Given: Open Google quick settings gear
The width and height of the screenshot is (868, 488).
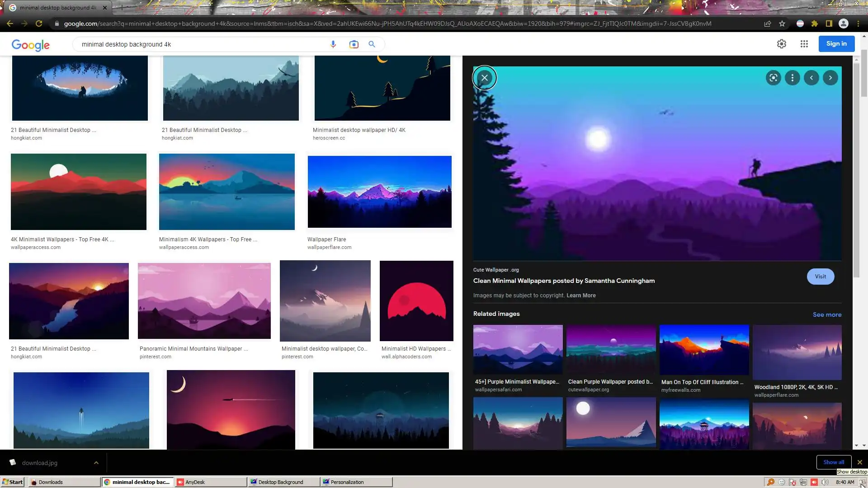Looking at the screenshot, I should (782, 44).
